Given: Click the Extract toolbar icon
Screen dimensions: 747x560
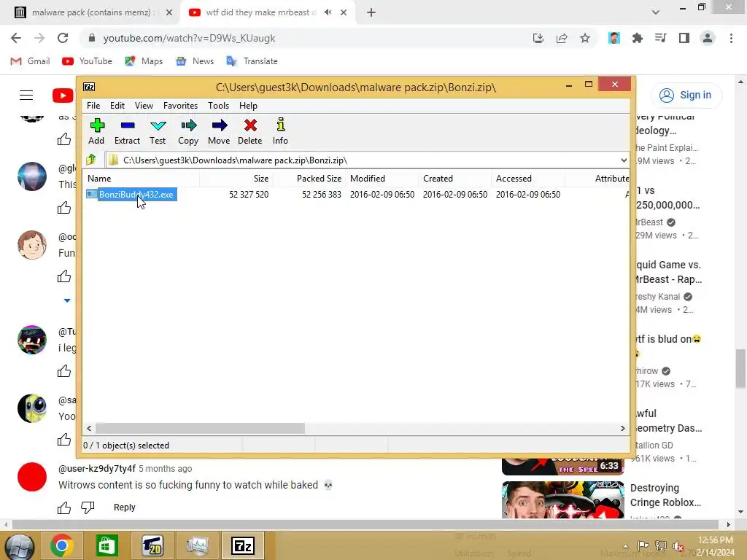Looking at the screenshot, I should pos(127,131).
